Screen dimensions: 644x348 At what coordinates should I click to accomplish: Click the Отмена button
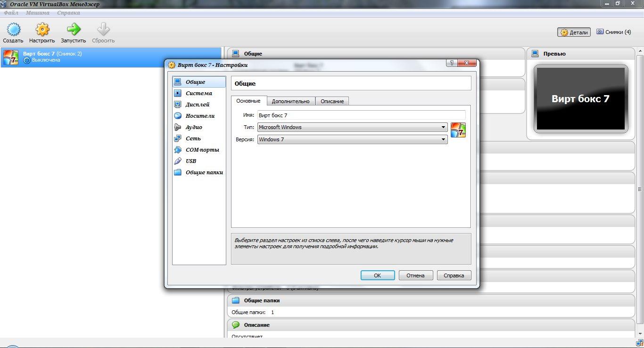point(416,275)
